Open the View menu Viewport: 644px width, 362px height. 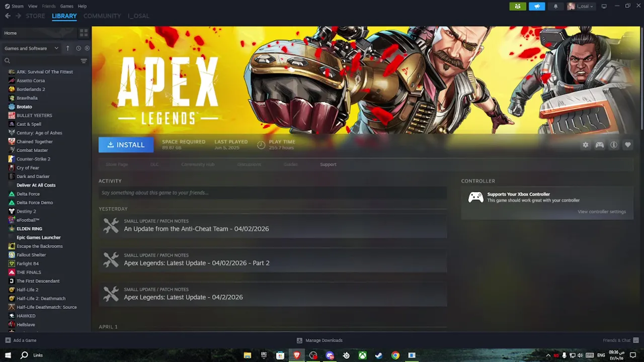click(x=33, y=6)
